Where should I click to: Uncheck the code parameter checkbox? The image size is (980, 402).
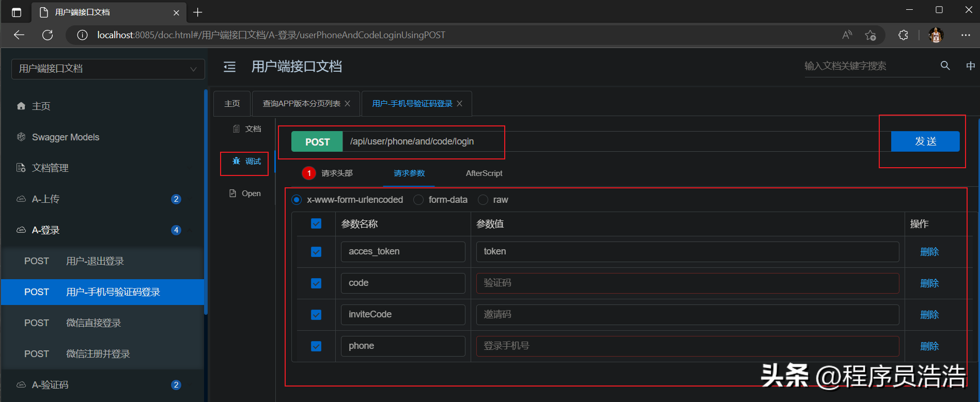(316, 283)
